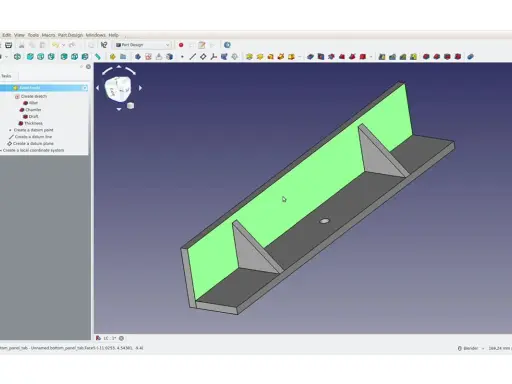Click the blue create group folder icon
512x384 pixels.
click(123, 57)
